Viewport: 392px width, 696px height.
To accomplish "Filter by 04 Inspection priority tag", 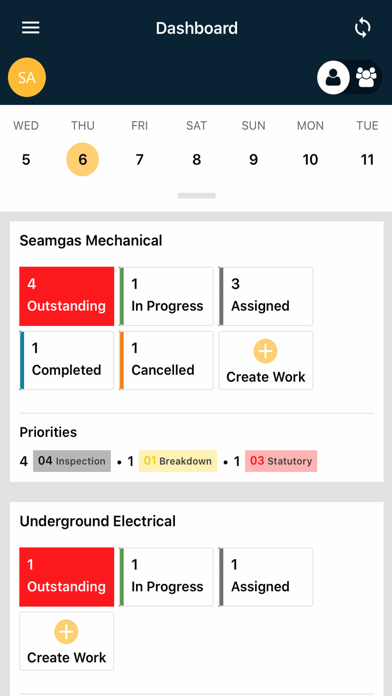I will (72, 461).
